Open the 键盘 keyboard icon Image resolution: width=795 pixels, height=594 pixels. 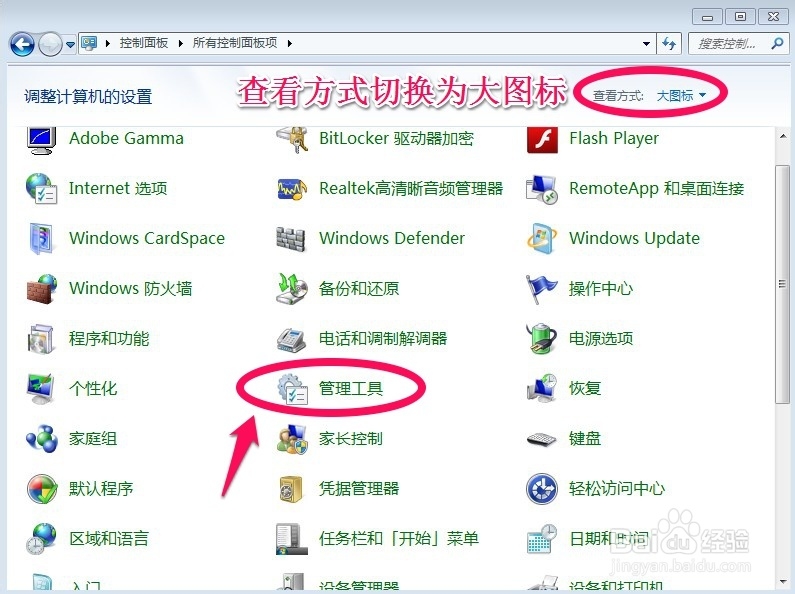click(x=541, y=439)
